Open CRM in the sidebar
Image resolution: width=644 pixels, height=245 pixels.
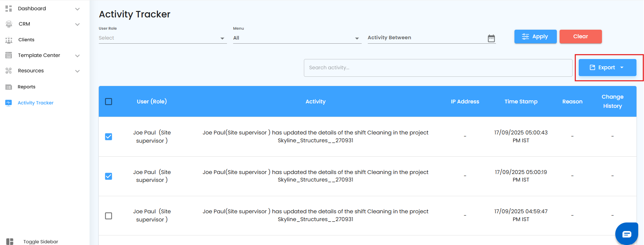point(24,24)
